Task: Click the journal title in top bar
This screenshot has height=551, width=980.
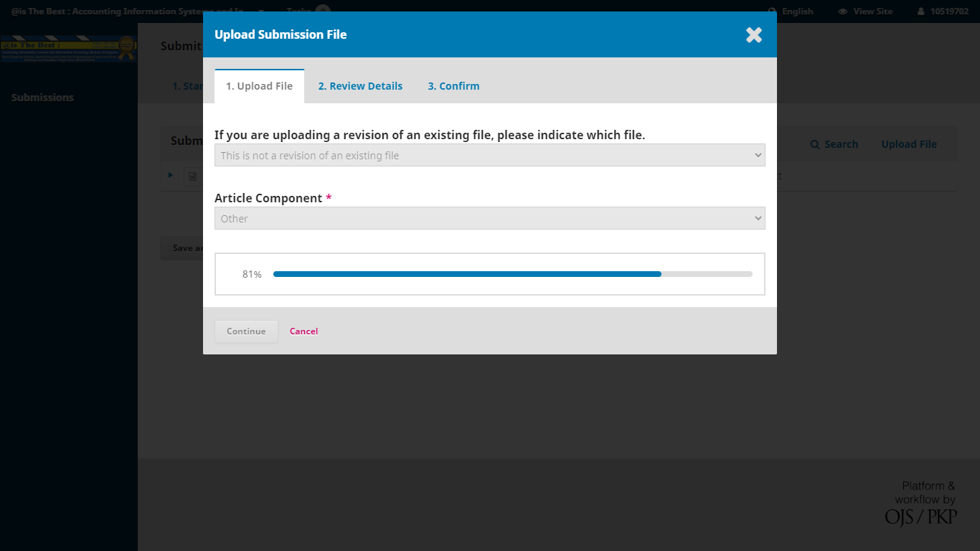Action: pyautogui.click(x=128, y=11)
